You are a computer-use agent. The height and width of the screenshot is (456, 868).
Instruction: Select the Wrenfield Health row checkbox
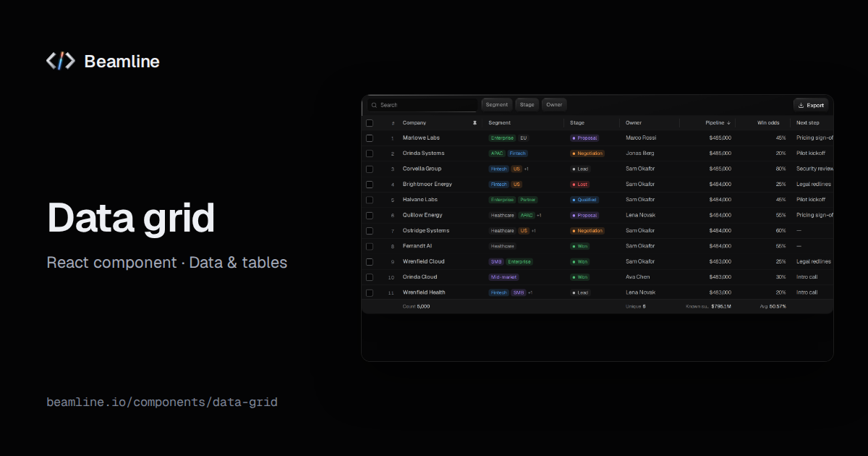coord(370,293)
